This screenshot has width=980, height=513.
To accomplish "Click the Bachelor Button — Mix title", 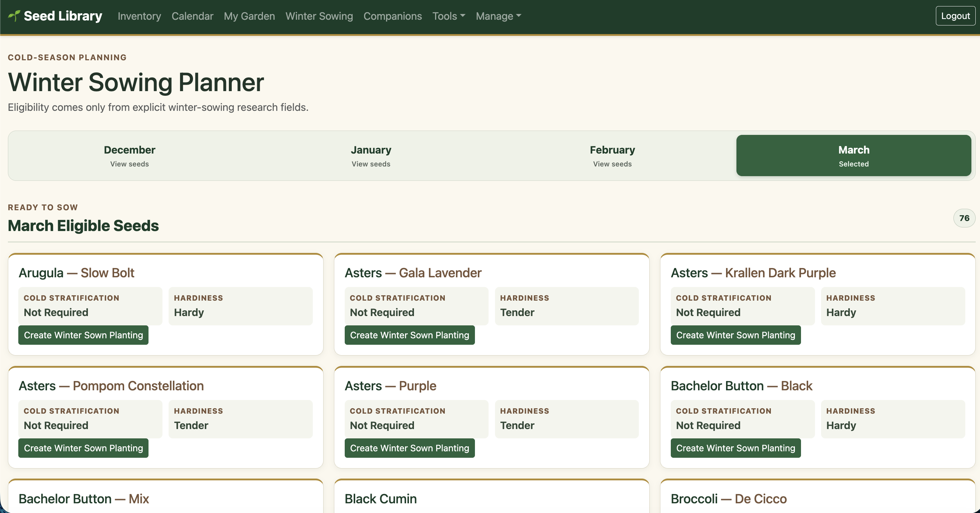I will coord(84,499).
